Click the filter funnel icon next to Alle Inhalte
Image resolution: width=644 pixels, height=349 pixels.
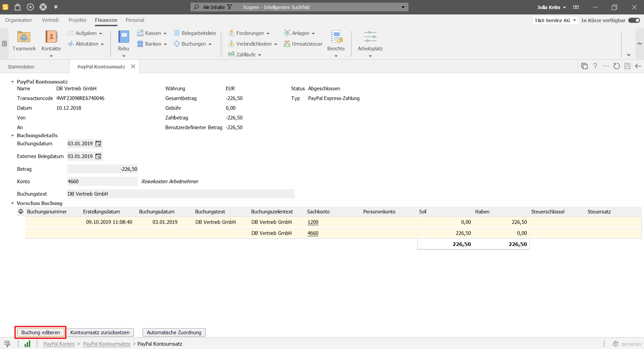229,7
